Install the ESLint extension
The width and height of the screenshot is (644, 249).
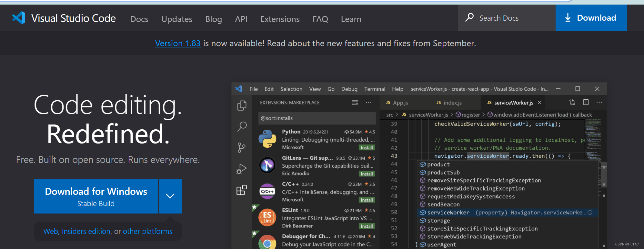(367, 226)
